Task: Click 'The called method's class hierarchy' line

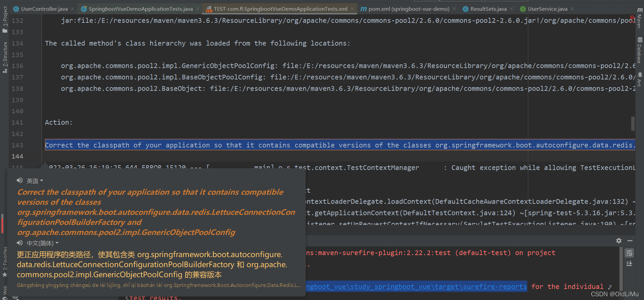Action: (198, 44)
